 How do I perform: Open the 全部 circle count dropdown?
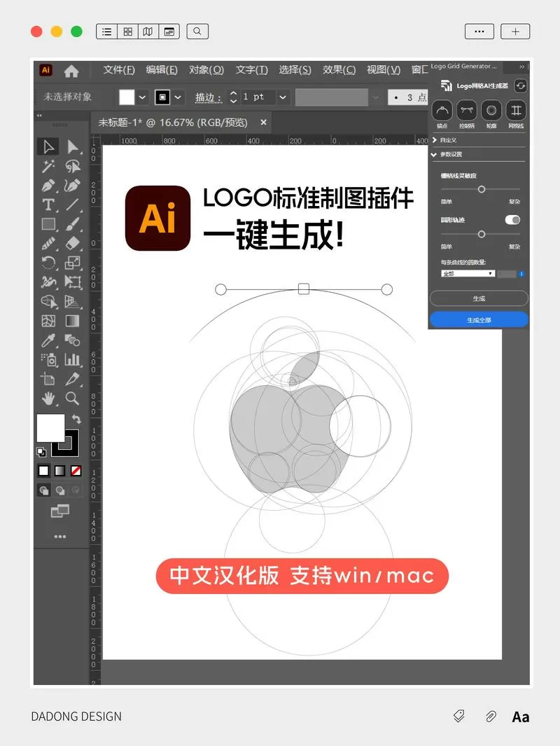coord(468,274)
